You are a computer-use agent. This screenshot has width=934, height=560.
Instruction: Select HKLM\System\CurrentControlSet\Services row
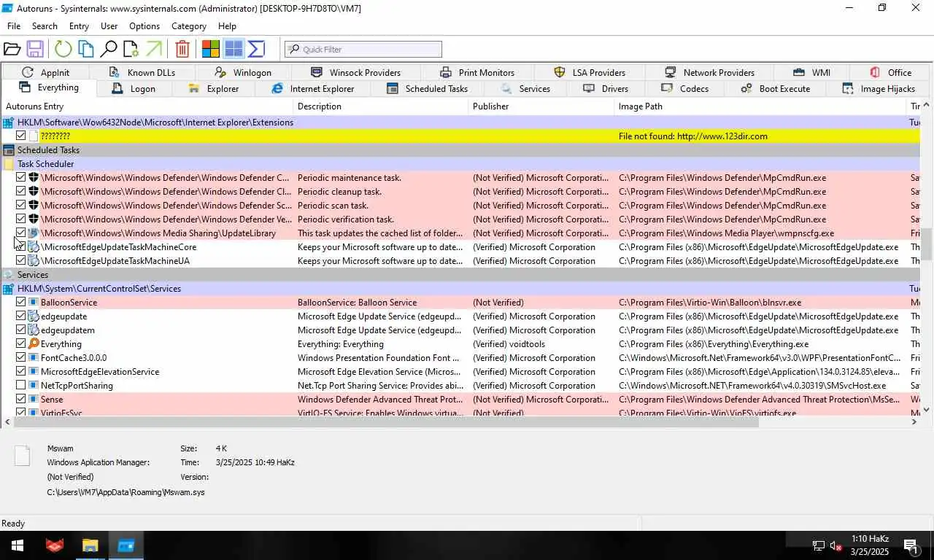coord(460,289)
